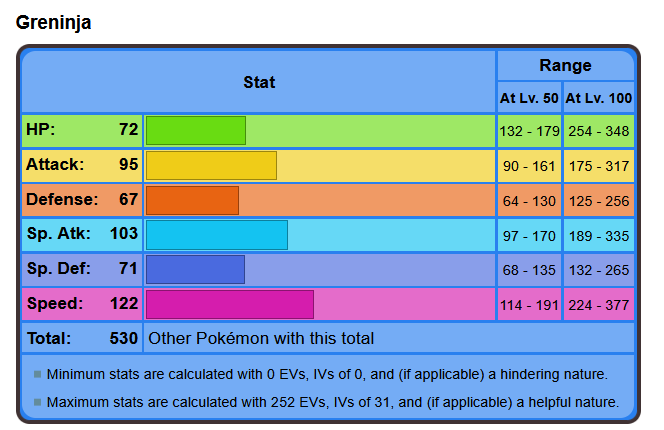Click the Minimum stats footnote text
664x430 pixels.
[x=327, y=375]
